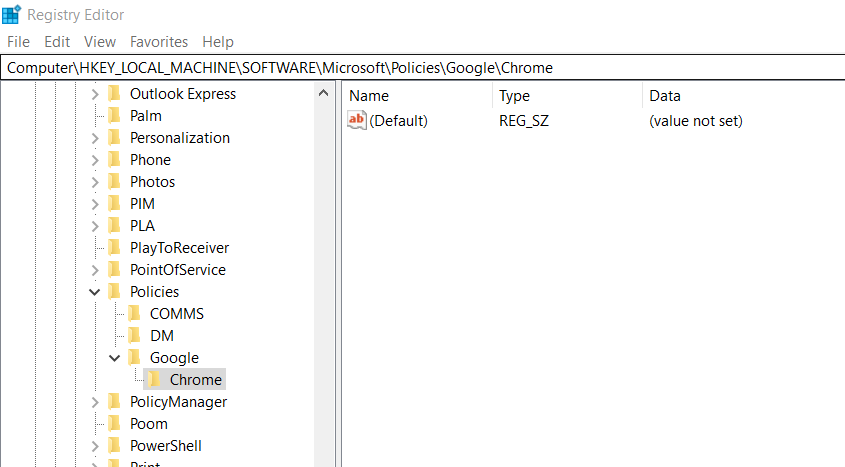Screen dimensions: 845x467
Task: Open the Favorites menu
Action: coord(158,42)
